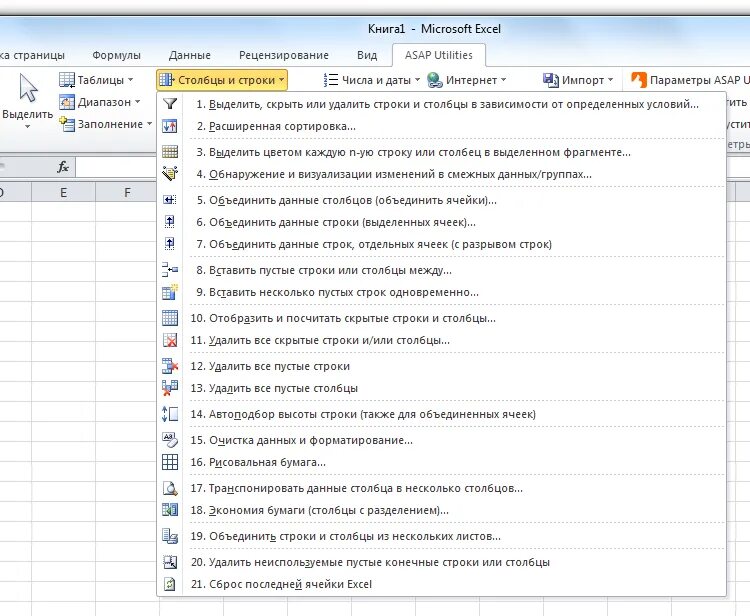The height and width of the screenshot is (616, 750).
Task: Choose Сброс последней ячейки Excel entry
Action: point(442,584)
